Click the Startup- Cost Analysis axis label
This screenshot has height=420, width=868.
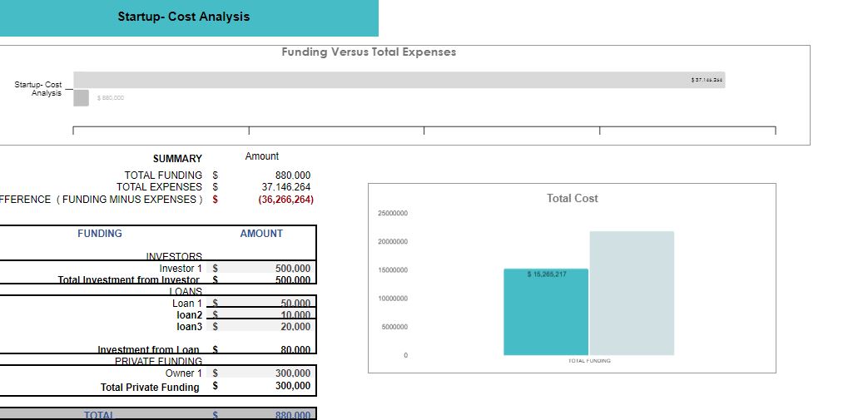pos(38,88)
